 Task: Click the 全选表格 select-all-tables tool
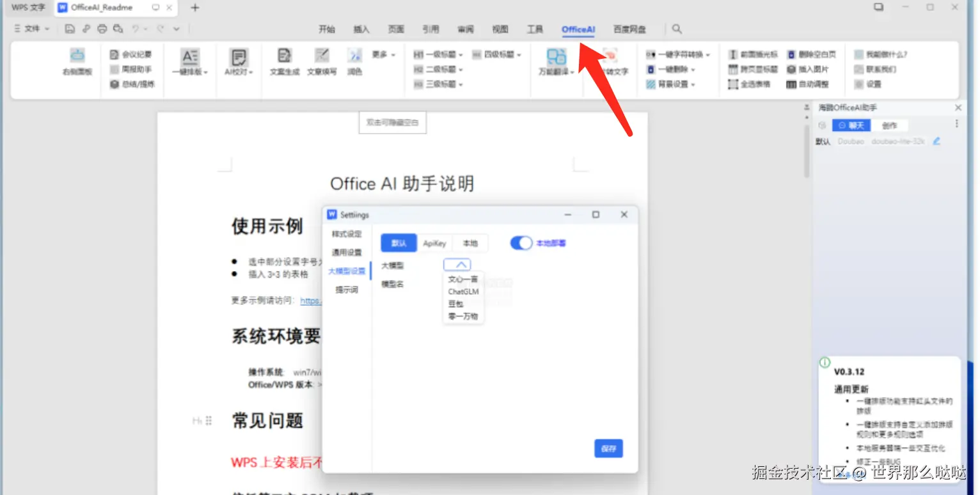pyautogui.click(x=750, y=84)
